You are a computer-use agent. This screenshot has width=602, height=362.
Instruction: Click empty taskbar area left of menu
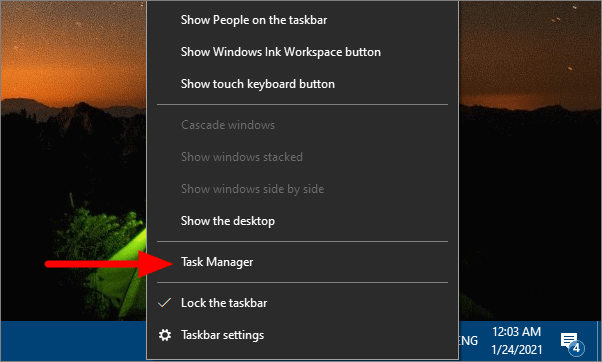point(73,341)
